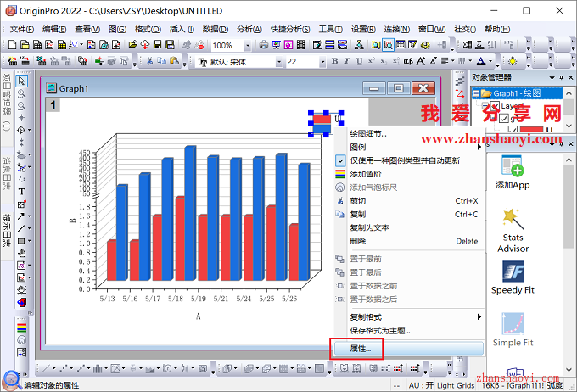Create a new project icon
Screen dimensions: 577x392
coord(12,45)
